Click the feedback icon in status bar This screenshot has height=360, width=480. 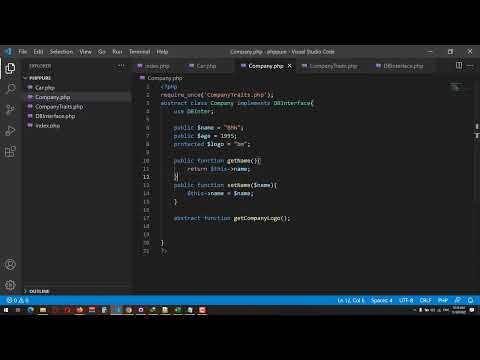coord(458,300)
